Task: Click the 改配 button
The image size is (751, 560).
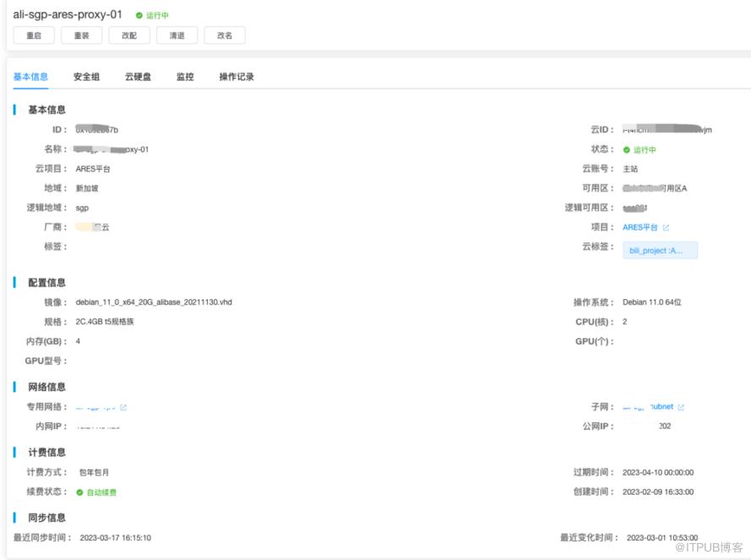Action: point(129,35)
